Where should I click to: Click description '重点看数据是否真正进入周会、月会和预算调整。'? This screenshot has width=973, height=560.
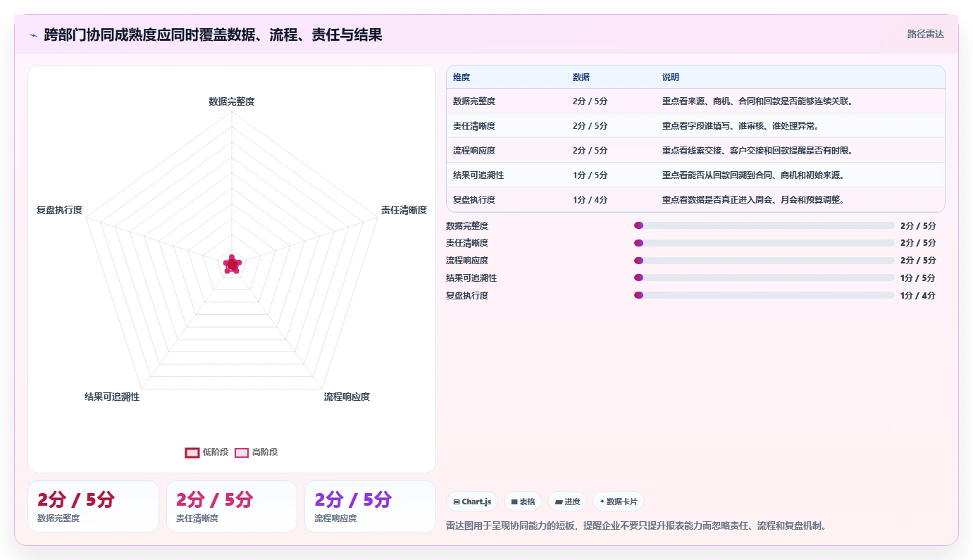[x=754, y=200]
